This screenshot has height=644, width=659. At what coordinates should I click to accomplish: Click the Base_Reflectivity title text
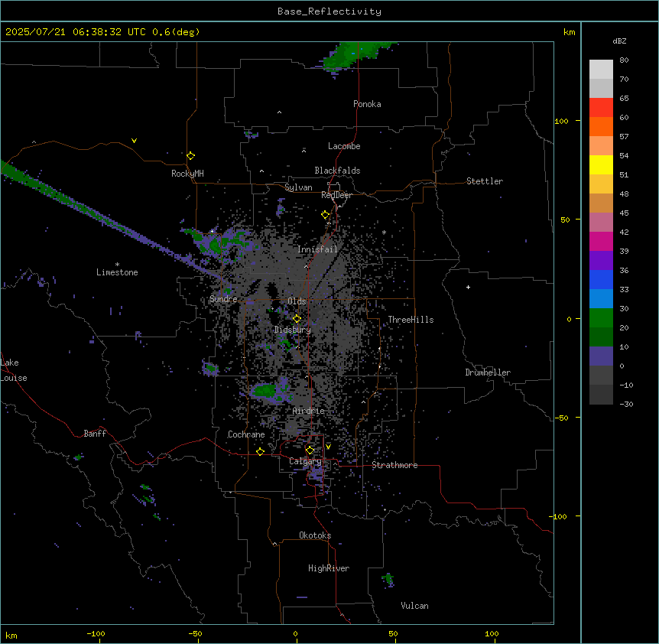coord(329,11)
